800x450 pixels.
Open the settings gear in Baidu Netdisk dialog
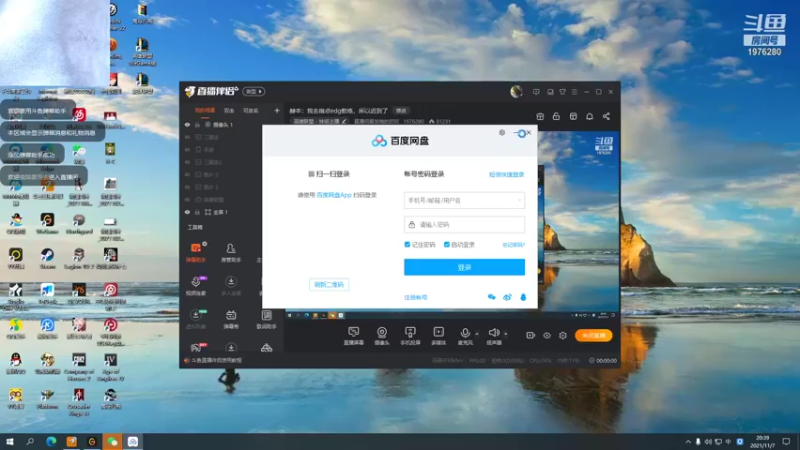(x=502, y=133)
